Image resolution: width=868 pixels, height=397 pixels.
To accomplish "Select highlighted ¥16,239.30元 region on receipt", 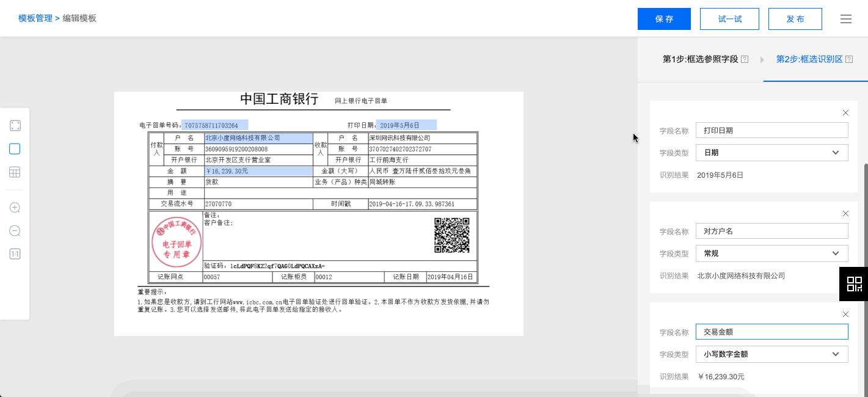I will click(258, 171).
